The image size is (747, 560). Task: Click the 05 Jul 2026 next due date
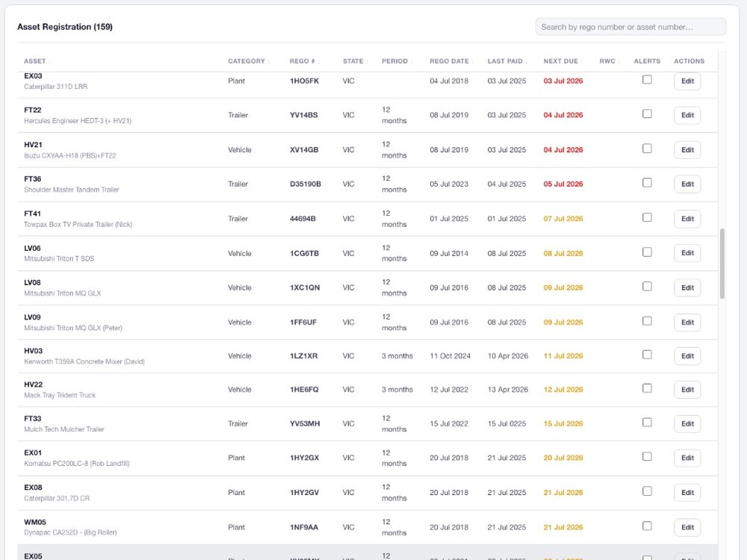[x=563, y=184]
